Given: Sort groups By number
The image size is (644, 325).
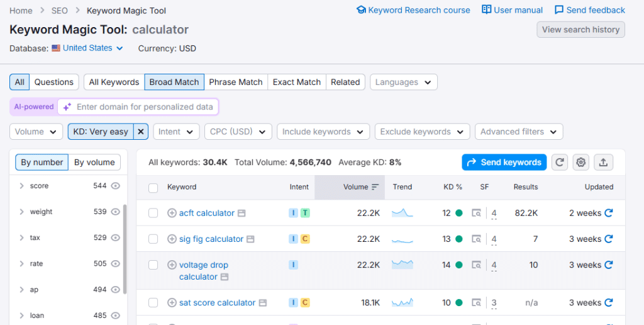Looking at the screenshot, I should [x=42, y=162].
